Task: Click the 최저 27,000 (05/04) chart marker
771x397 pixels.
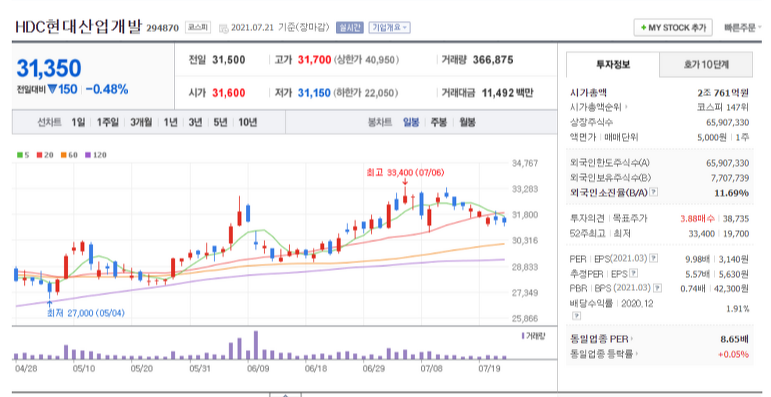Action: 86,313
